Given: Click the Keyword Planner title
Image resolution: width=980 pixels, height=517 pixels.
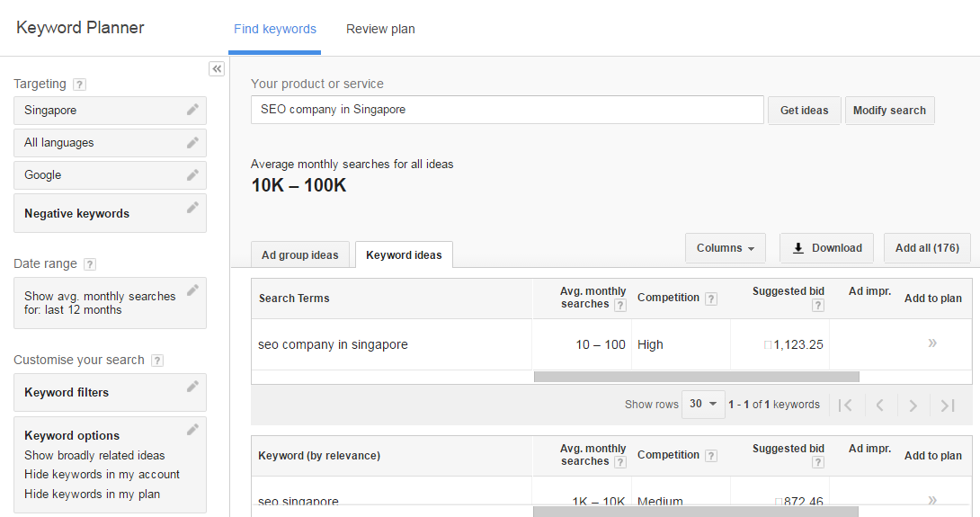Looking at the screenshot, I should (80, 28).
